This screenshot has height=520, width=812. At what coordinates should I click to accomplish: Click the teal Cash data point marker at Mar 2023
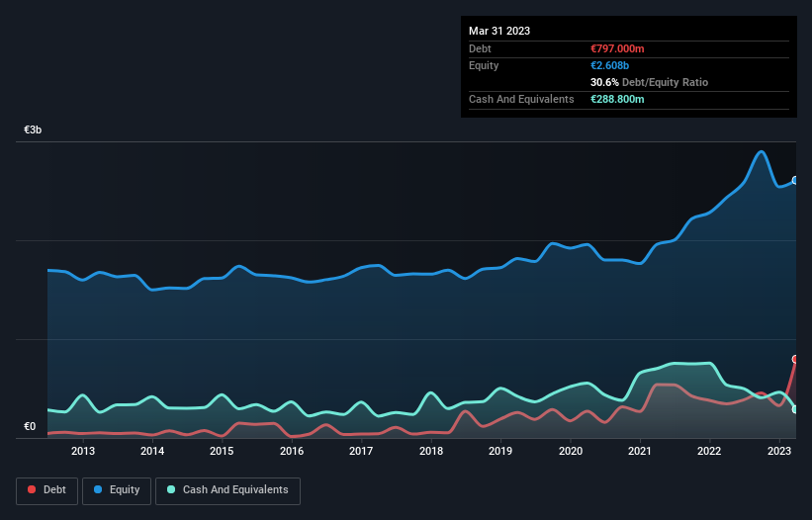point(795,409)
